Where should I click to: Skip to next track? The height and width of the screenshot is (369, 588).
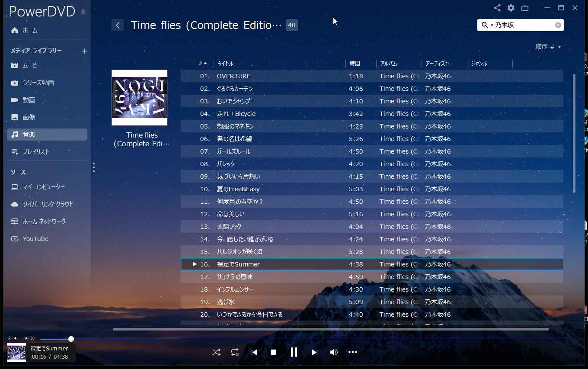click(x=314, y=352)
